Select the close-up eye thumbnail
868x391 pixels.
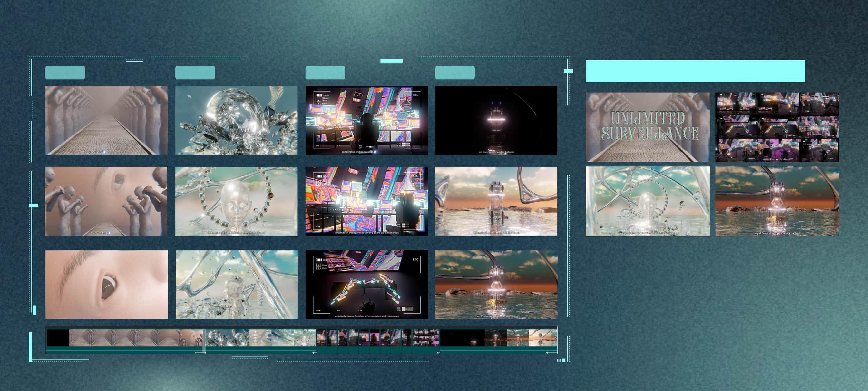pos(106,285)
